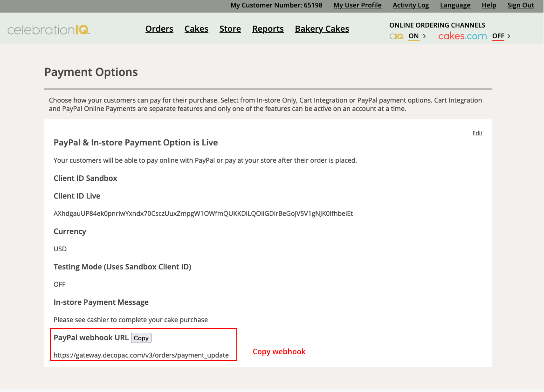Toggle the CIQ channel ON switch
Viewport: 544px width, 392px height.
point(413,36)
